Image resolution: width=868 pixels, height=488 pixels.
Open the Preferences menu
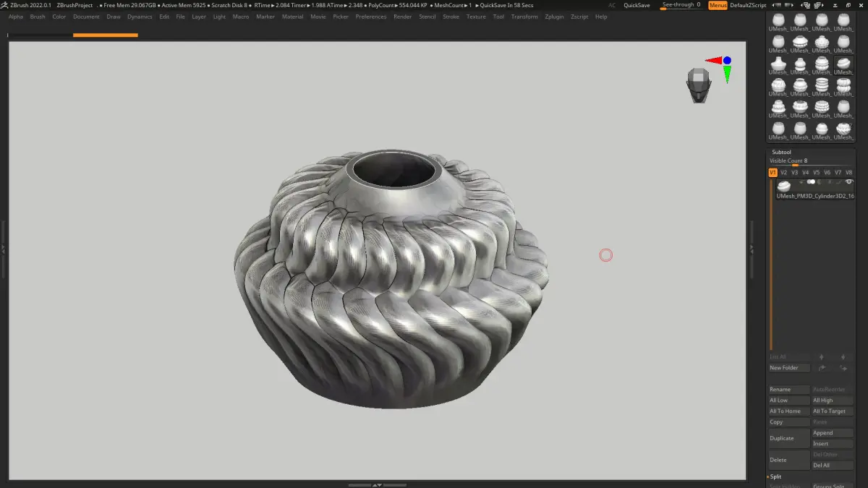(x=371, y=17)
